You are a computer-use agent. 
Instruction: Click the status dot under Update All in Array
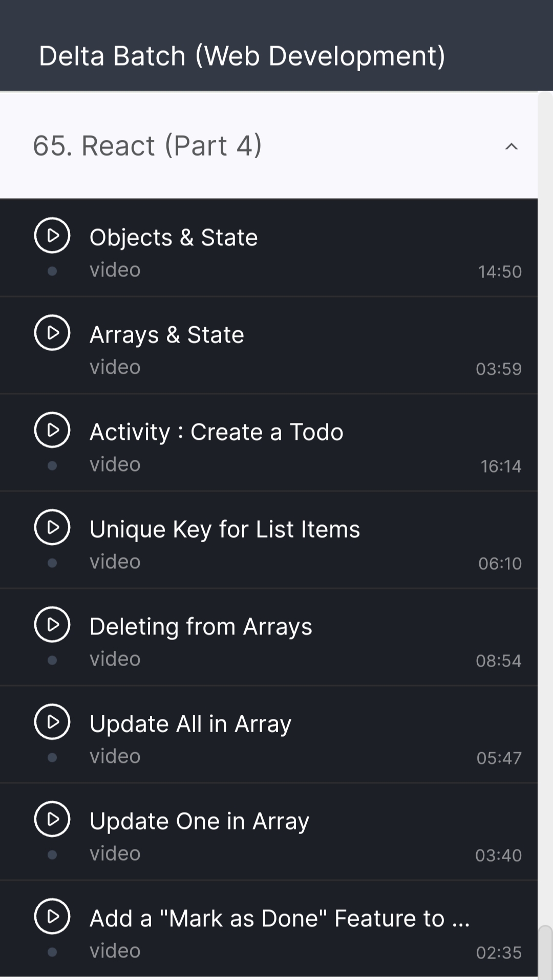(x=52, y=757)
